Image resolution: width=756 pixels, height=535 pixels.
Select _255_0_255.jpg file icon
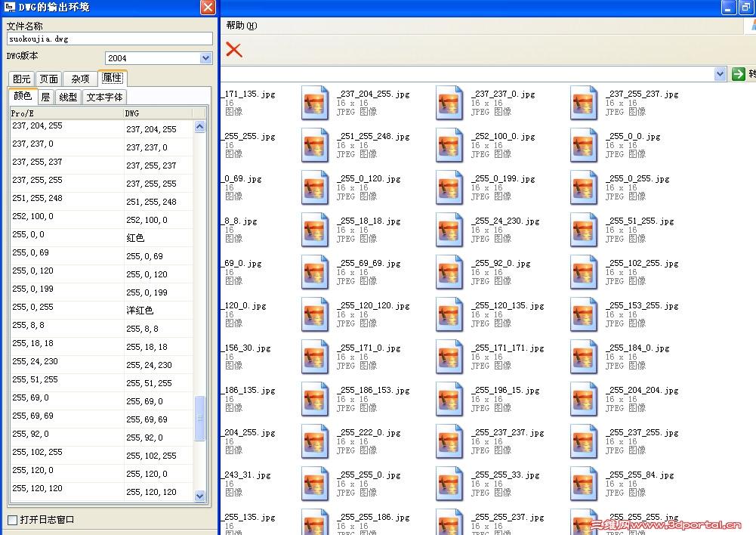[584, 187]
